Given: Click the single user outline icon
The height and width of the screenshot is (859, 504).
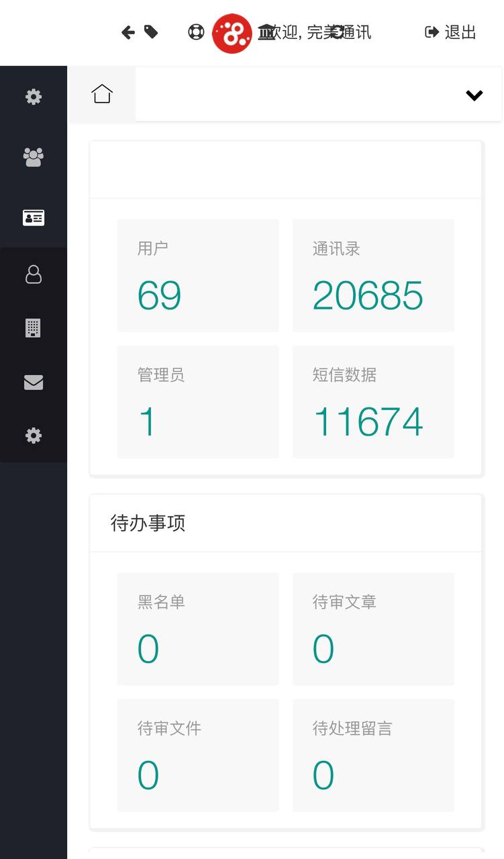Looking at the screenshot, I should pos(34,274).
